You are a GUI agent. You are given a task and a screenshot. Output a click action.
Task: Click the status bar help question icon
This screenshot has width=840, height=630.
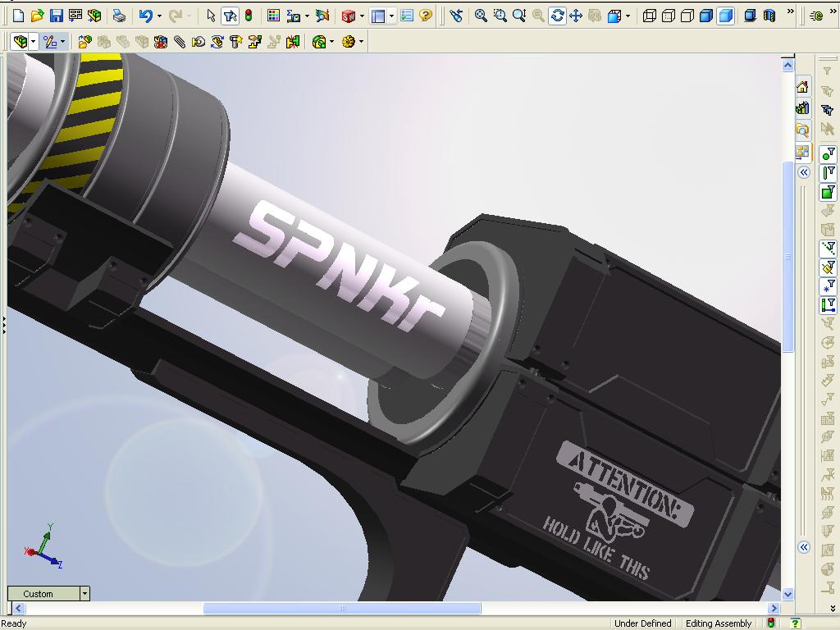pyautogui.click(x=796, y=623)
